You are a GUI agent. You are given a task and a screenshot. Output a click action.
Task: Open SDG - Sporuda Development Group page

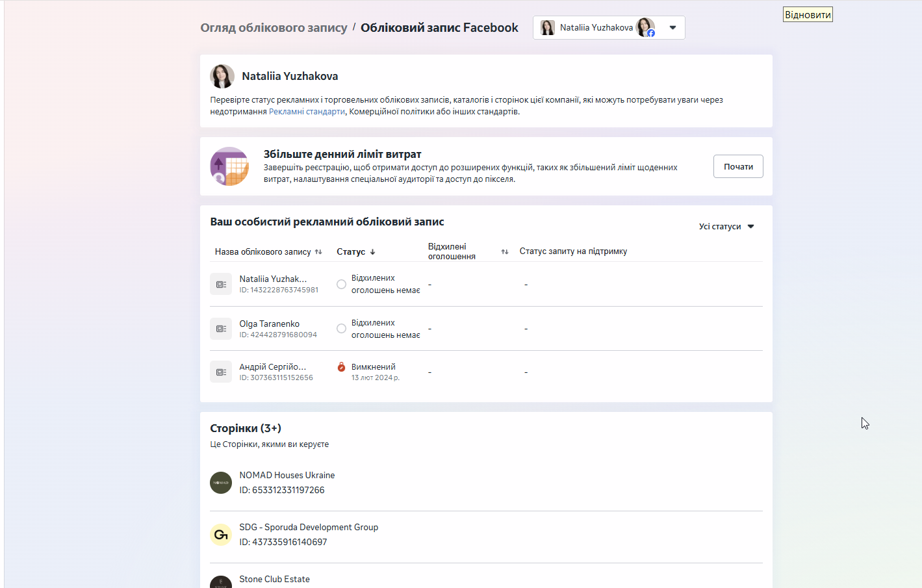pos(309,527)
